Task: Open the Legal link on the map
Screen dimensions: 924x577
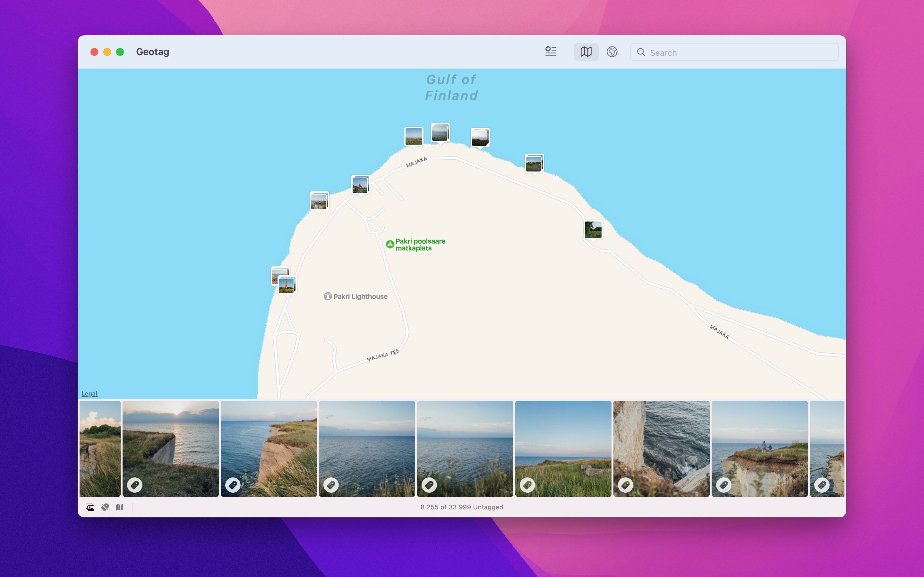Action: click(89, 393)
